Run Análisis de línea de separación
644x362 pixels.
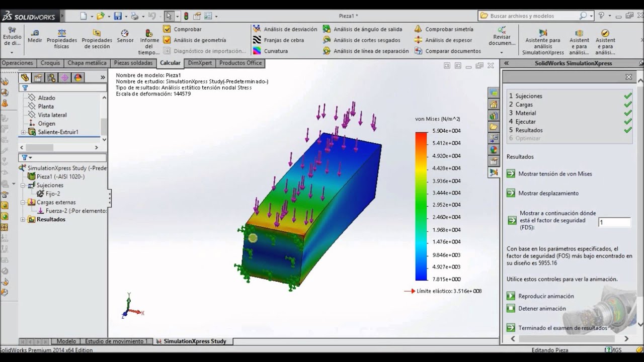tap(366, 51)
